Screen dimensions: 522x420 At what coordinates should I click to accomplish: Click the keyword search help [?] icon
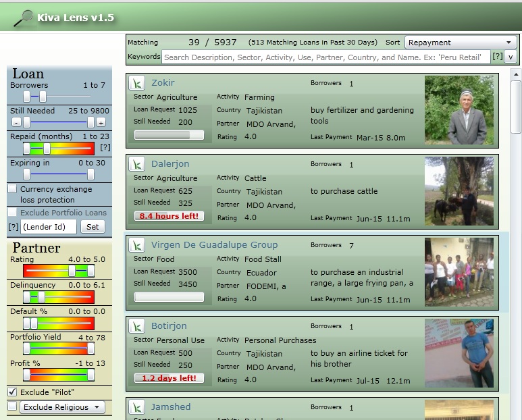click(x=497, y=57)
